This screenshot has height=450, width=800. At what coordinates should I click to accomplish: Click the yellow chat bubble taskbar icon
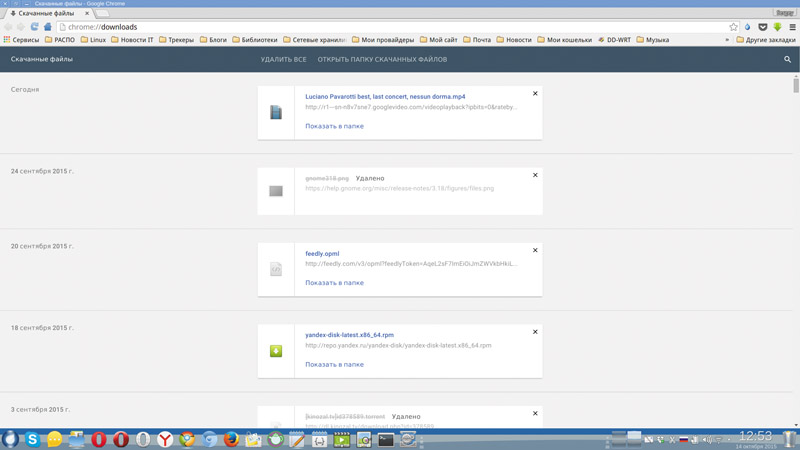click(x=55, y=439)
